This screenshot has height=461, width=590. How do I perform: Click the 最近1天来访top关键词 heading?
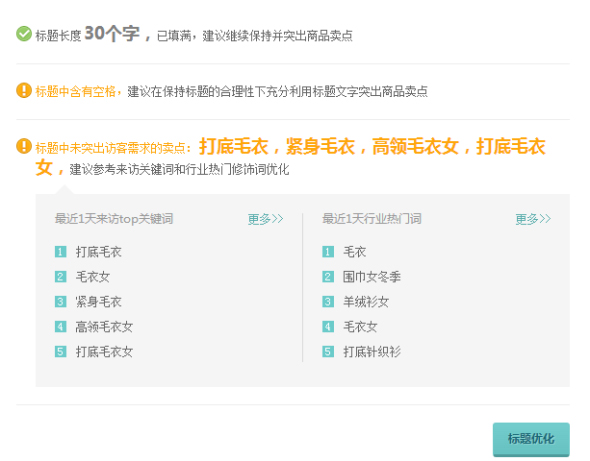[x=114, y=219]
